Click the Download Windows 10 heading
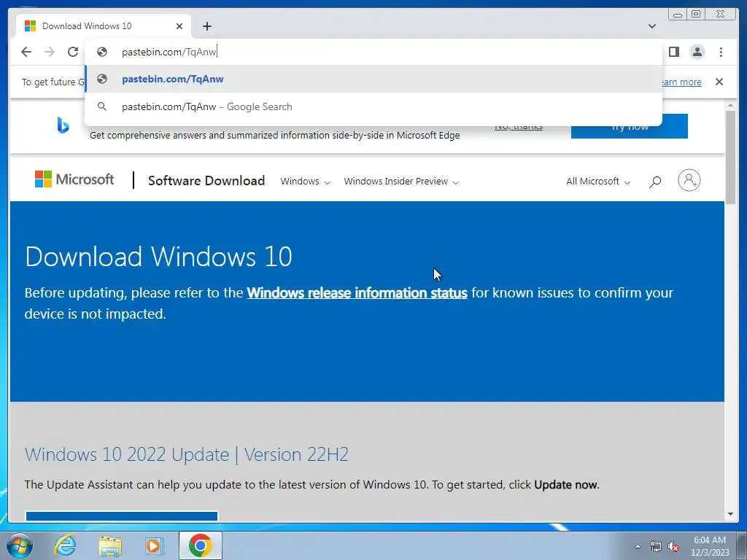Viewport: 747px width, 560px height. (158, 257)
